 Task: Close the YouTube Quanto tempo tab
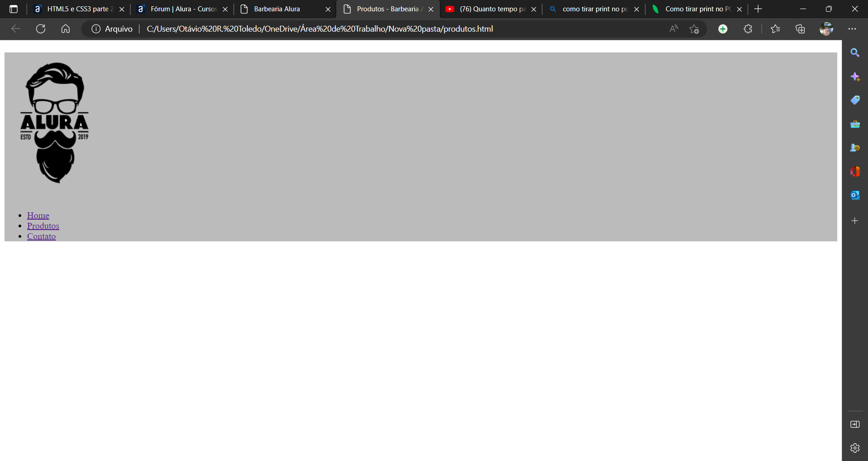[x=533, y=9]
